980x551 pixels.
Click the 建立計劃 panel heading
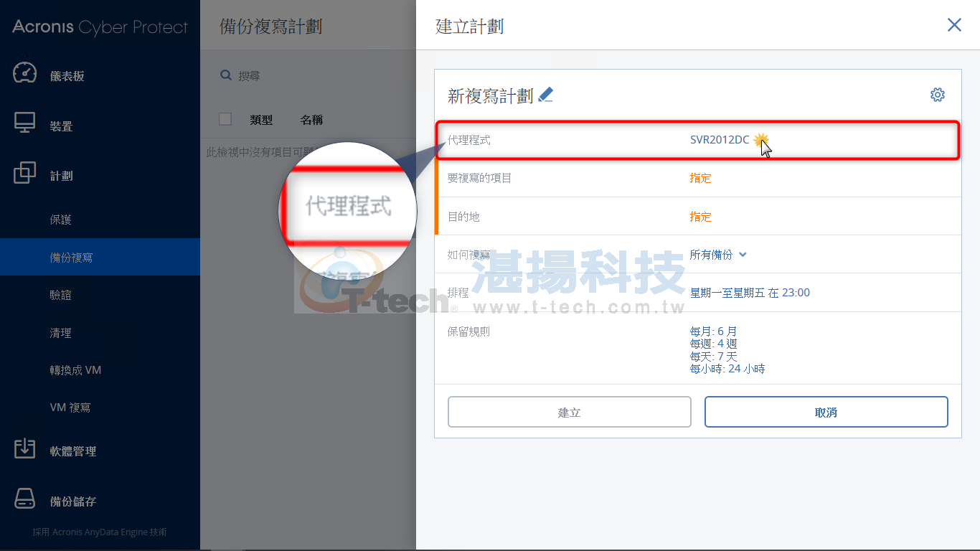(x=469, y=27)
